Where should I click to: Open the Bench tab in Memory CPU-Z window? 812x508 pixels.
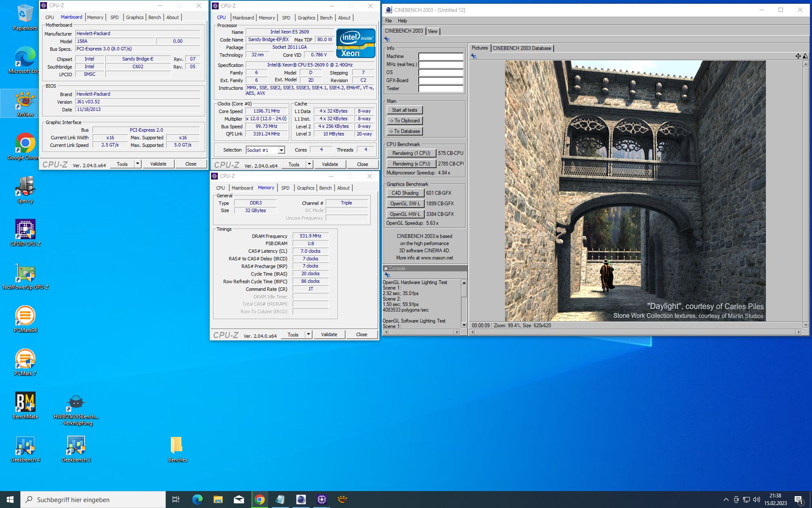pyautogui.click(x=325, y=188)
